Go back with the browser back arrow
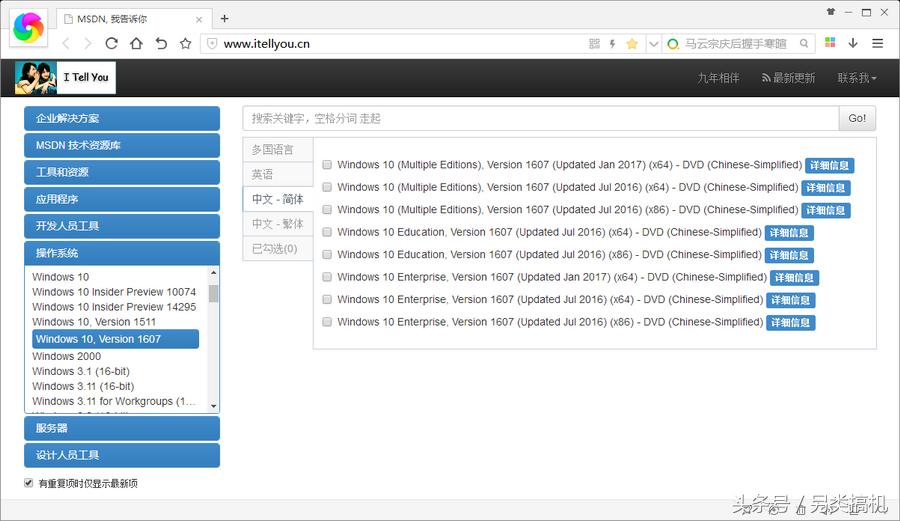Screen dimensions: 900x521 click(x=66, y=44)
